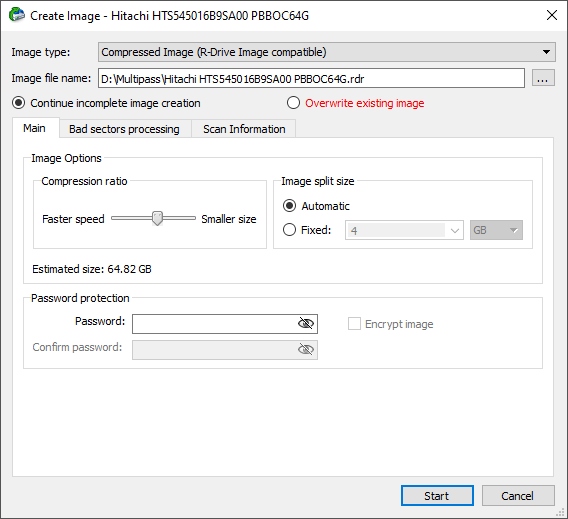568x519 pixels.
Task: Open the fixed split size value dropdown
Action: tap(404, 230)
